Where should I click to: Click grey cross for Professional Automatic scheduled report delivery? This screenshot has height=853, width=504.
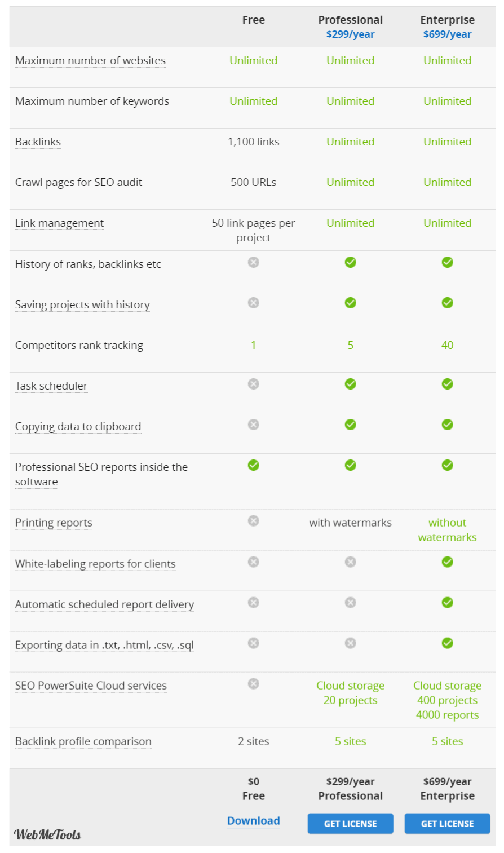point(351,603)
